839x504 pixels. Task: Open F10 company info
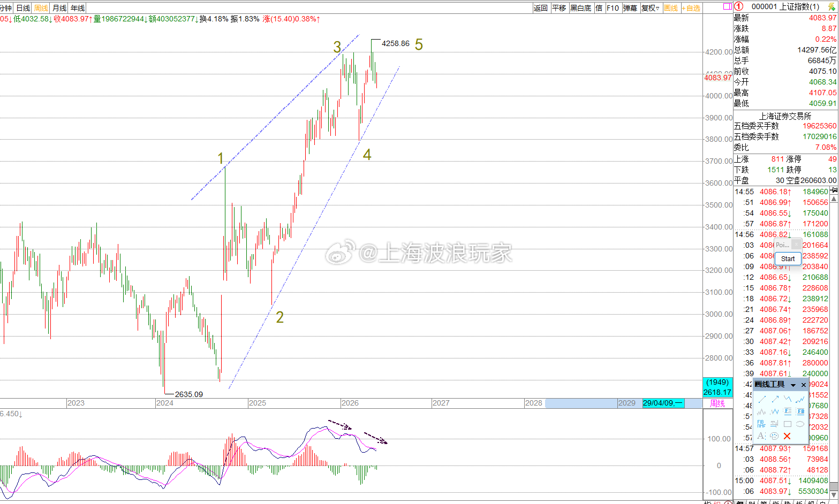pyautogui.click(x=613, y=8)
